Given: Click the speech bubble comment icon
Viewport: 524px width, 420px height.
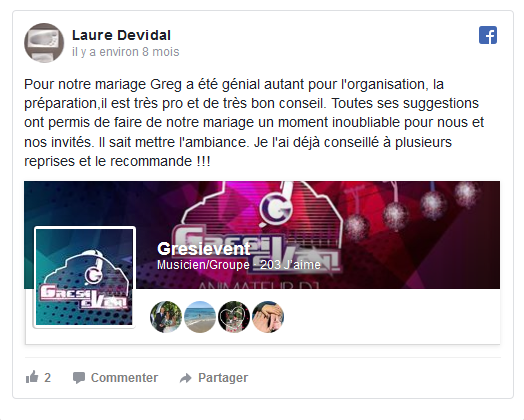Looking at the screenshot, I should 79,378.
